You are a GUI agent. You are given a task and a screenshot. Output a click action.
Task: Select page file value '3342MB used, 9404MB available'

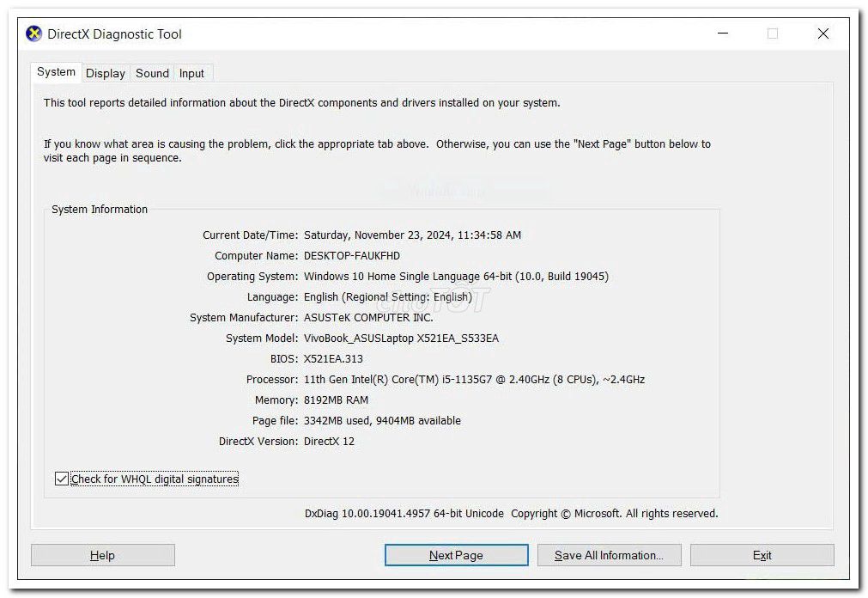[x=383, y=421]
